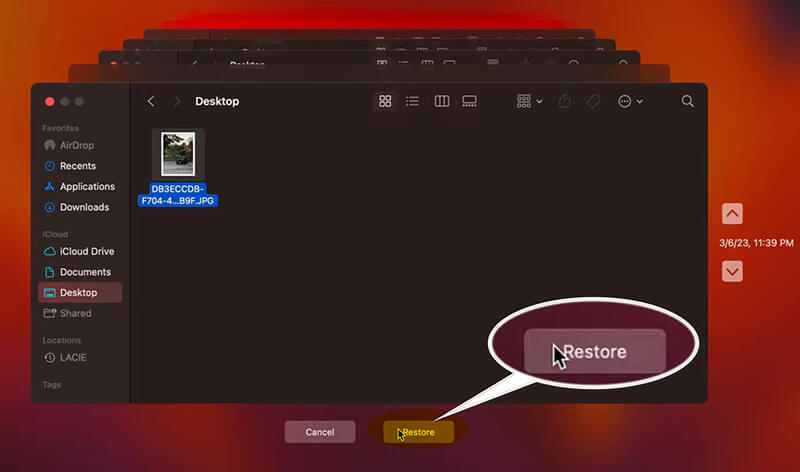The image size is (800, 472).
Task: Go back with the left chevron
Action: click(x=151, y=101)
